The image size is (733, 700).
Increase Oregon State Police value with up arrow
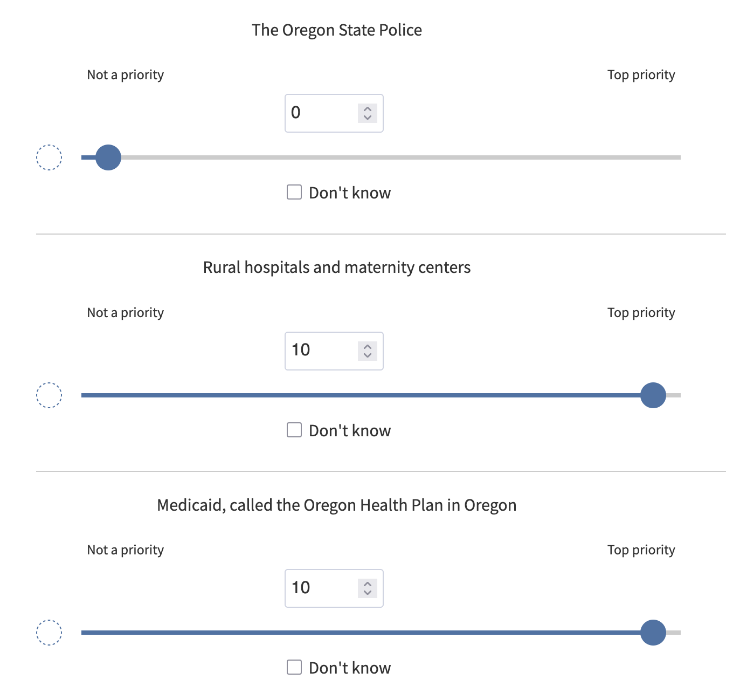(x=368, y=108)
